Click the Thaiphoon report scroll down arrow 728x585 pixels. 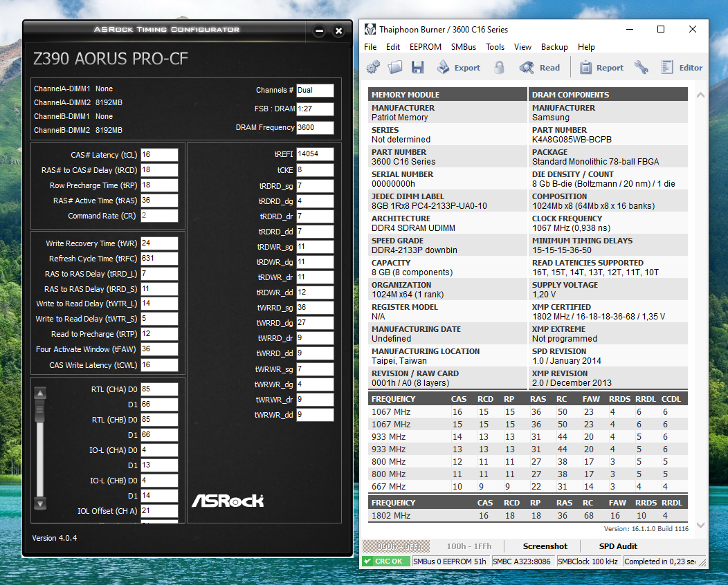(700, 525)
